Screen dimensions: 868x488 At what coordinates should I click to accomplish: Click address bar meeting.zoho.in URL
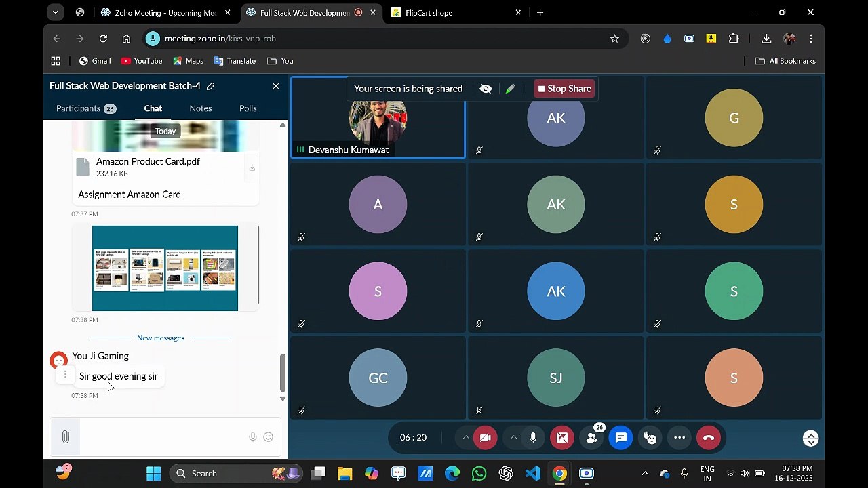[x=220, y=39]
